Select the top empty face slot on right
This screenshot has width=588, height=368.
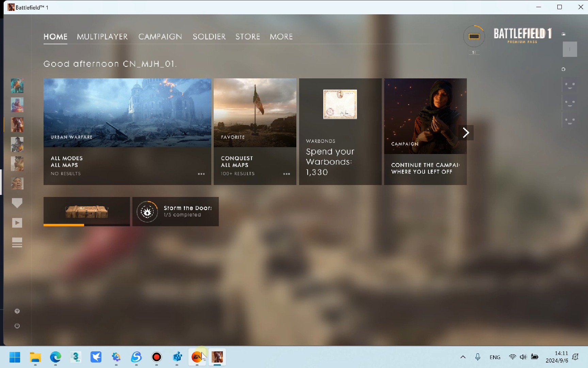coord(570,85)
